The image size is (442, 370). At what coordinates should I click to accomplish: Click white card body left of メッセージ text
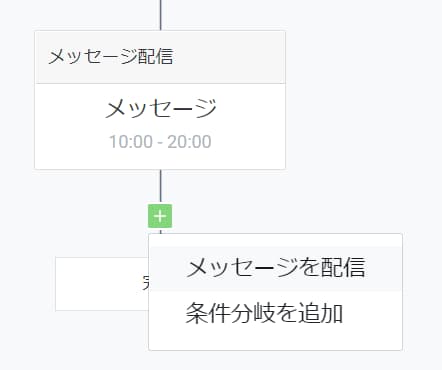pyautogui.click(x=69, y=109)
